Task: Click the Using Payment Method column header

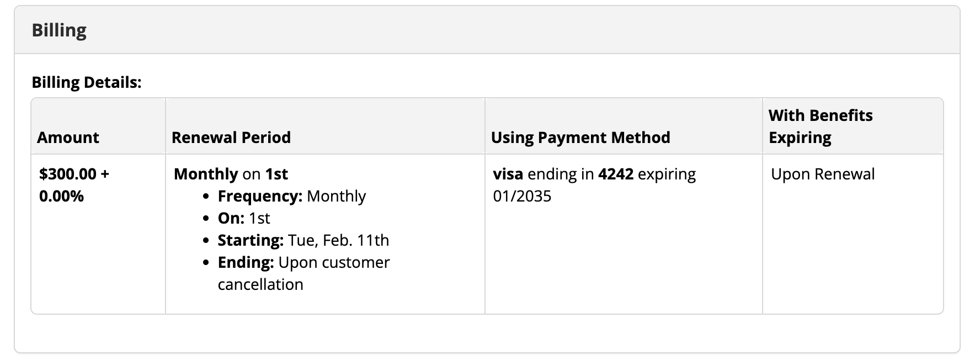Action: [x=580, y=137]
